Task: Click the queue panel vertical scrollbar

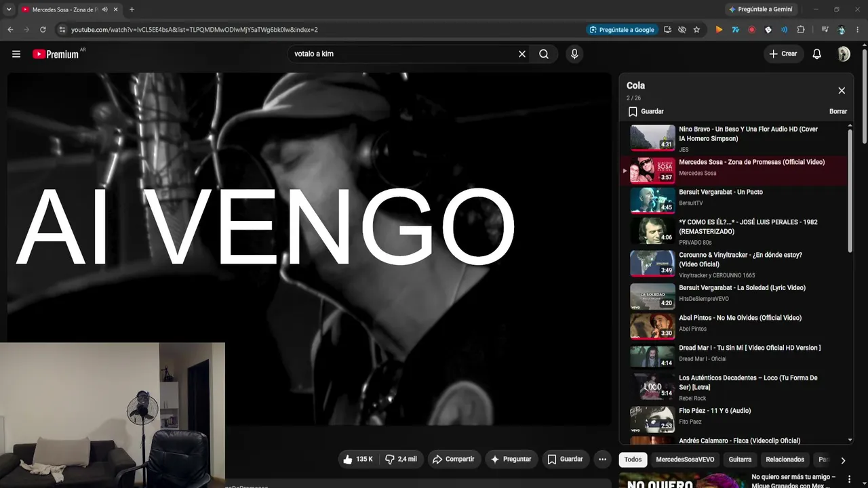Action: (850, 191)
